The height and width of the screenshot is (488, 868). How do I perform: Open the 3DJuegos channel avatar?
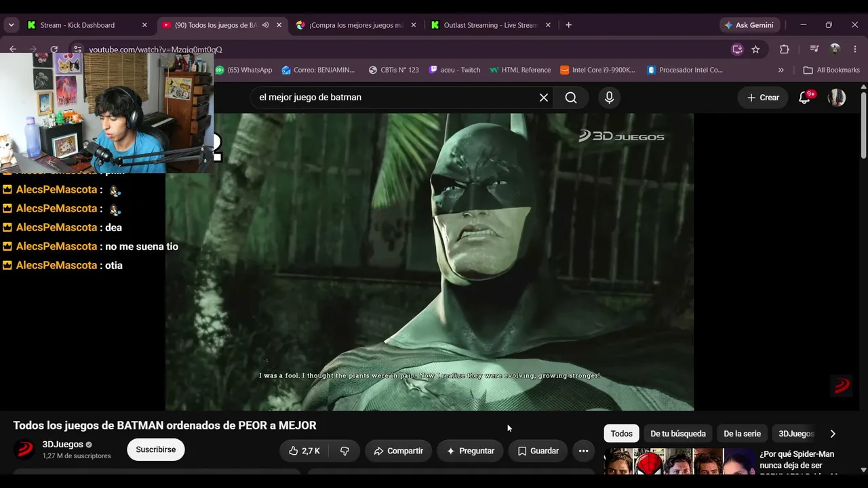pyautogui.click(x=24, y=449)
